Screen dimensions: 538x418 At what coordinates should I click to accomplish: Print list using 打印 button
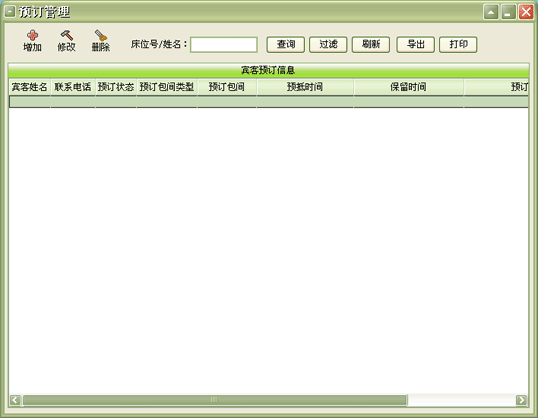click(x=458, y=45)
